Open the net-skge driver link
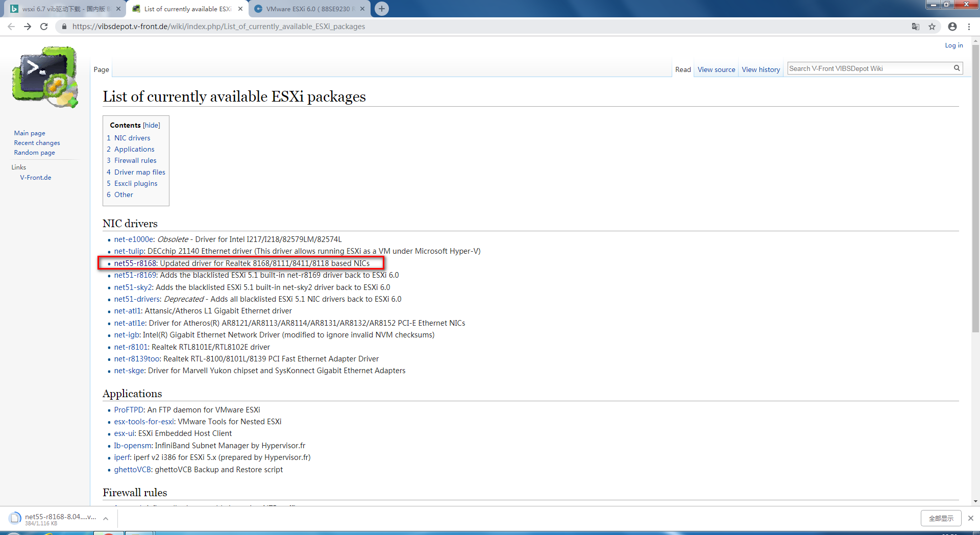This screenshot has width=980, height=535. (129, 371)
